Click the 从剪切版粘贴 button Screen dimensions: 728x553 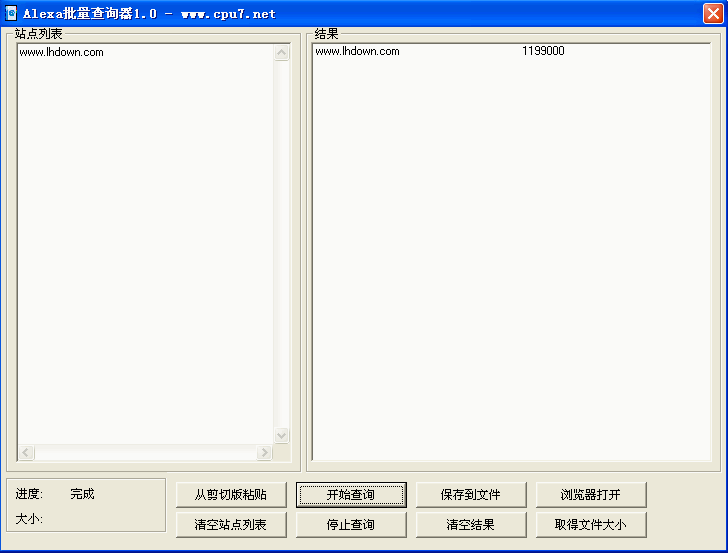pyautogui.click(x=231, y=494)
